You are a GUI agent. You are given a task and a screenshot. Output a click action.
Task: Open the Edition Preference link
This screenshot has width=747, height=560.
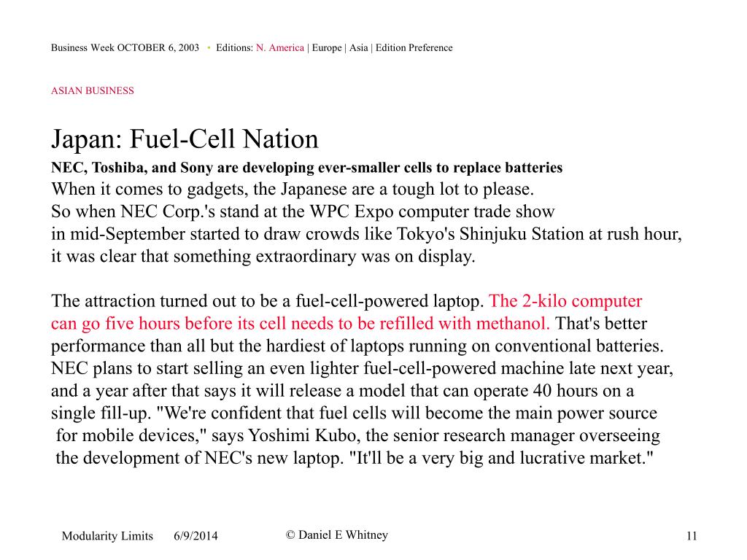tap(414, 47)
